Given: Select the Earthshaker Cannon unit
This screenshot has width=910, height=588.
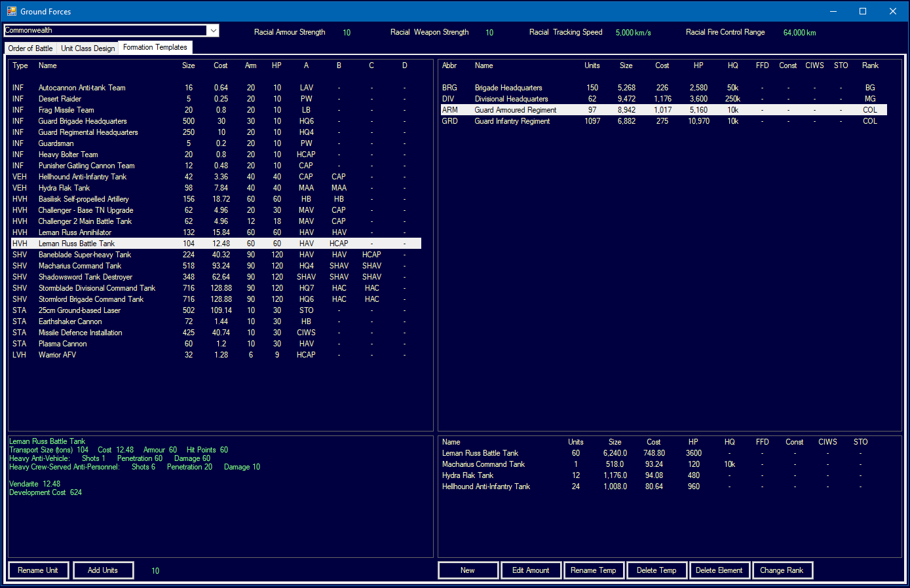Looking at the screenshot, I should [216, 322].
